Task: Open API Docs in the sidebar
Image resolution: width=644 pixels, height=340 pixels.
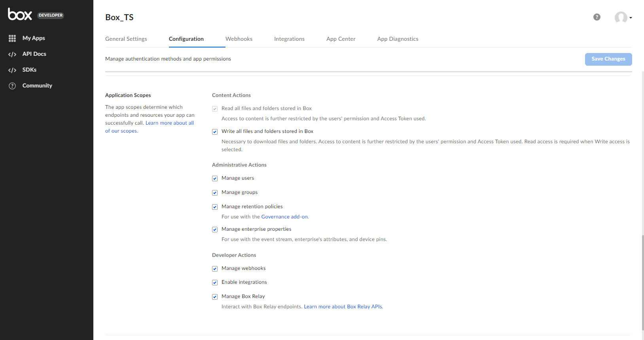Action: [34, 54]
